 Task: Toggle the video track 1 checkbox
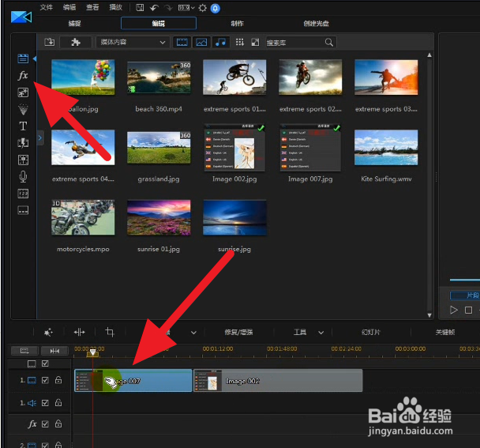pyautogui.click(x=45, y=380)
